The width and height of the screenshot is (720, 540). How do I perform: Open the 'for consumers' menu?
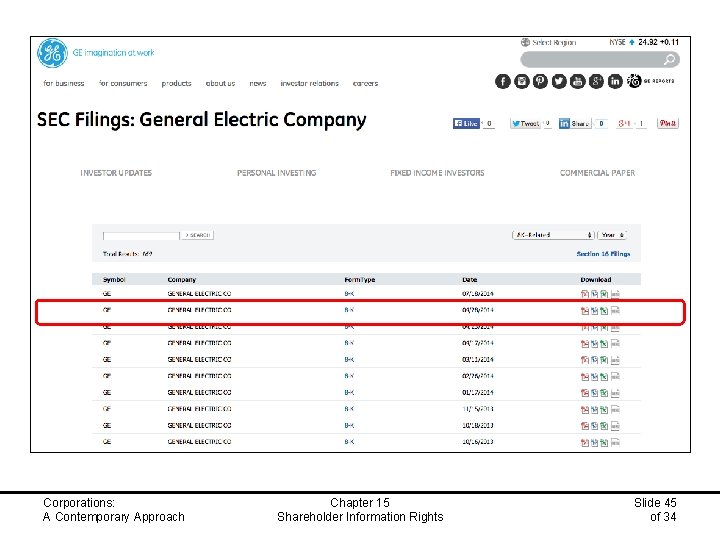[x=123, y=84]
